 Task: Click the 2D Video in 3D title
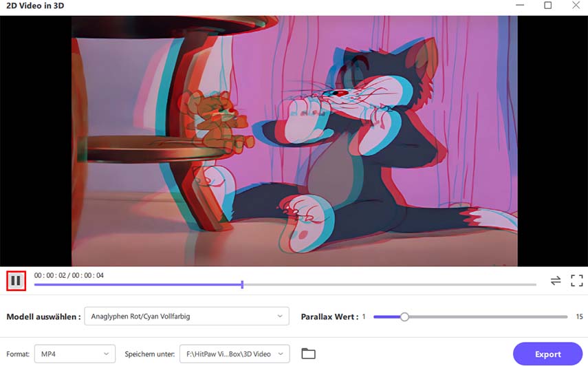pyautogui.click(x=35, y=6)
